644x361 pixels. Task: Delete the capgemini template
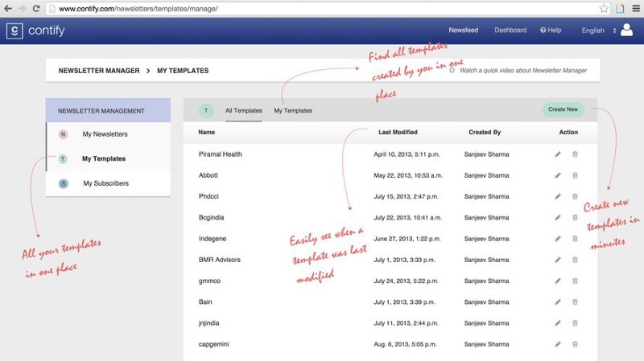tap(575, 344)
